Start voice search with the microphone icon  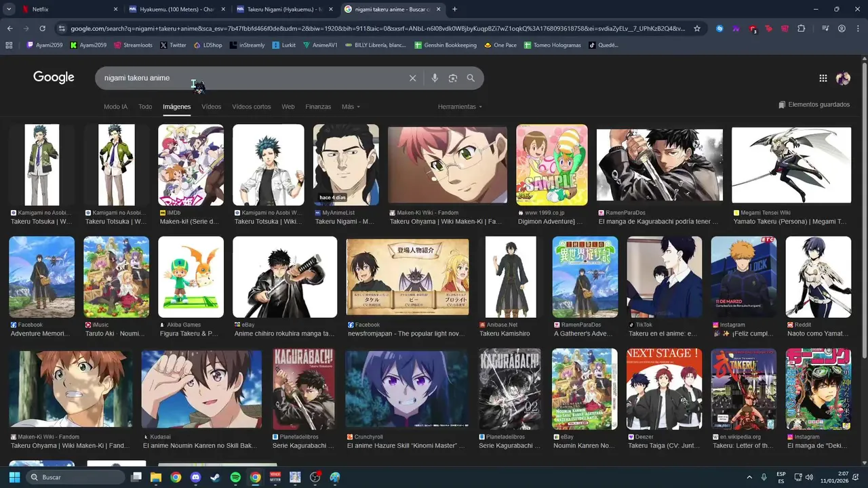(x=435, y=78)
